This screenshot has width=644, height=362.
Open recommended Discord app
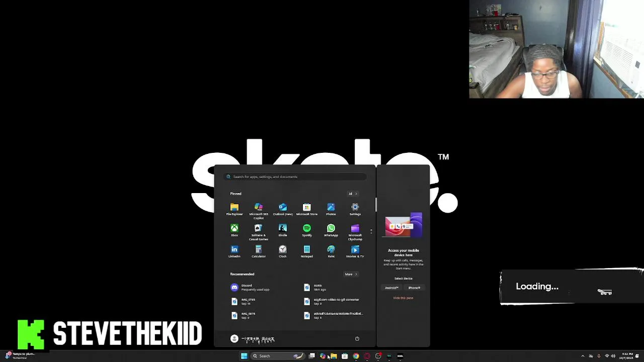click(x=251, y=287)
